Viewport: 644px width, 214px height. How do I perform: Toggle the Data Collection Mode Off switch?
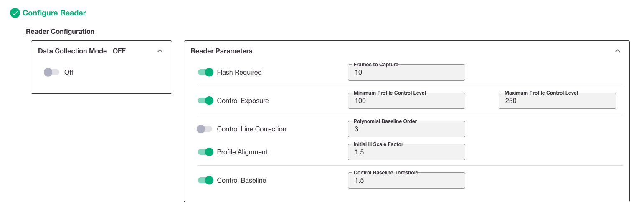coord(52,72)
